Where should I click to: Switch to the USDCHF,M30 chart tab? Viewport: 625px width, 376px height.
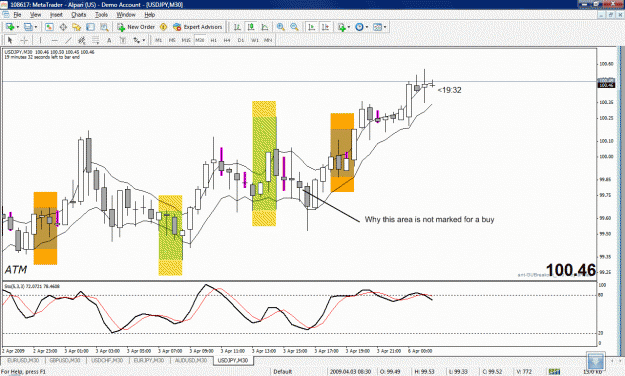pos(107,360)
